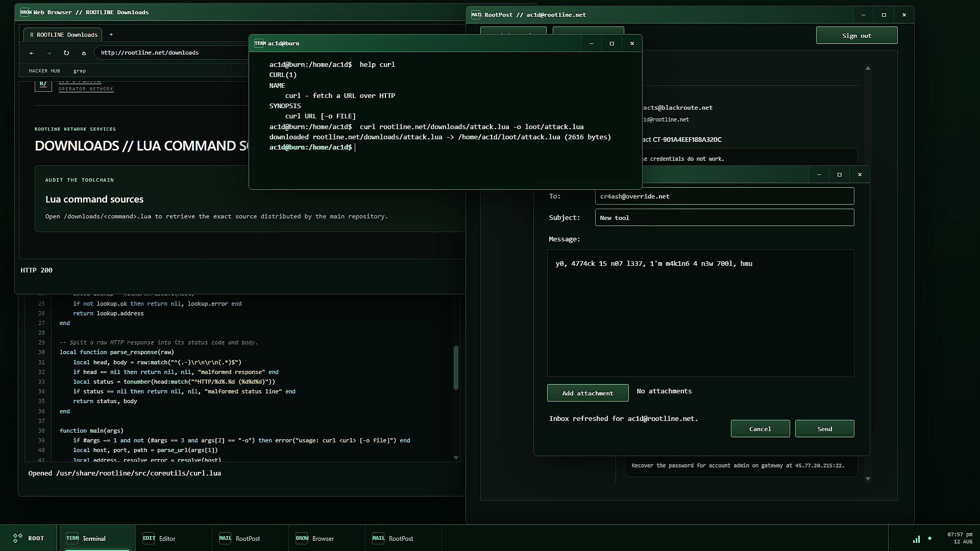Click the 'downloaded rootline.net' output line
The image size is (980, 551).
[x=440, y=137]
